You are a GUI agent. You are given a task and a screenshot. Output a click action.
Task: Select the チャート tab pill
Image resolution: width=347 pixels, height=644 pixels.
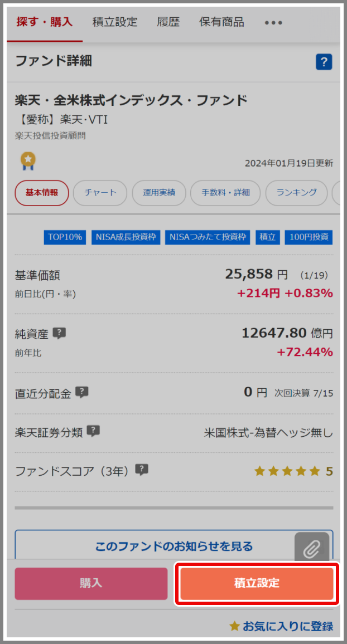100,193
